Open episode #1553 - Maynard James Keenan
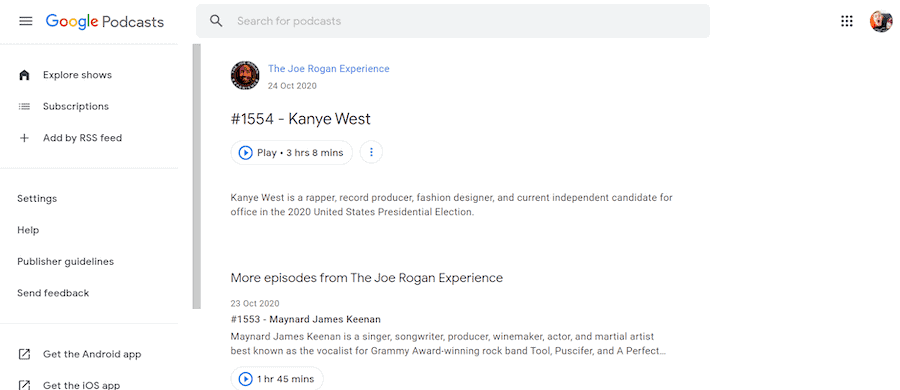This screenshot has width=900, height=390. point(305,319)
